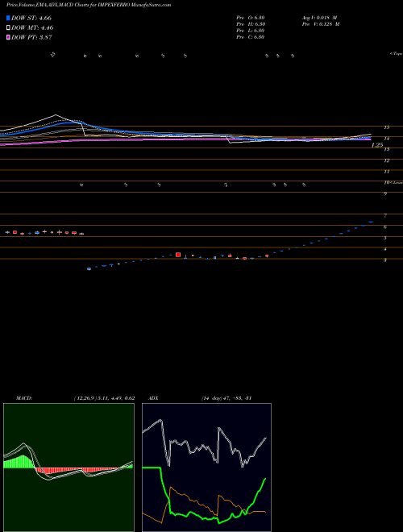Click the 'Avg V: 0.018 M' volume text

click(x=319, y=18)
